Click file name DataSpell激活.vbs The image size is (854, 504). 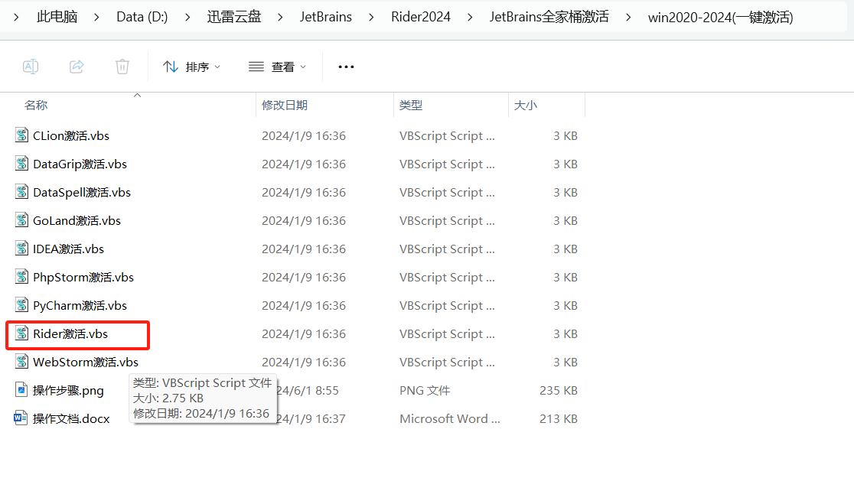(x=82, y=192)
